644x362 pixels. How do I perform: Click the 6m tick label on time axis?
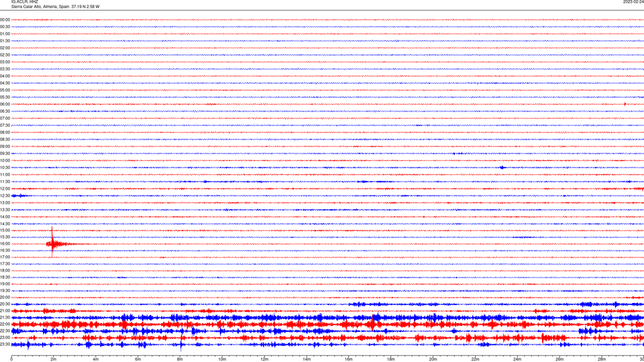point(138,359)
